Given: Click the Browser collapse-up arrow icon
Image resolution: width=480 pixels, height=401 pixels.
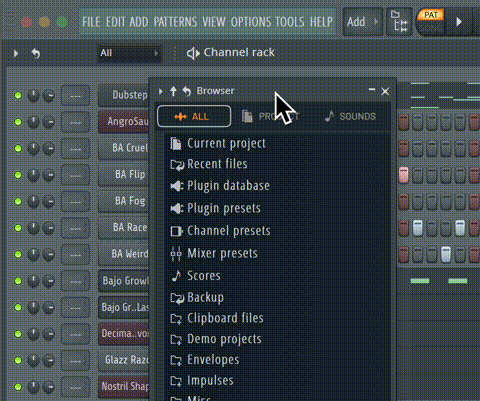Looking at the screenshot, I should [x=173, y=91].
